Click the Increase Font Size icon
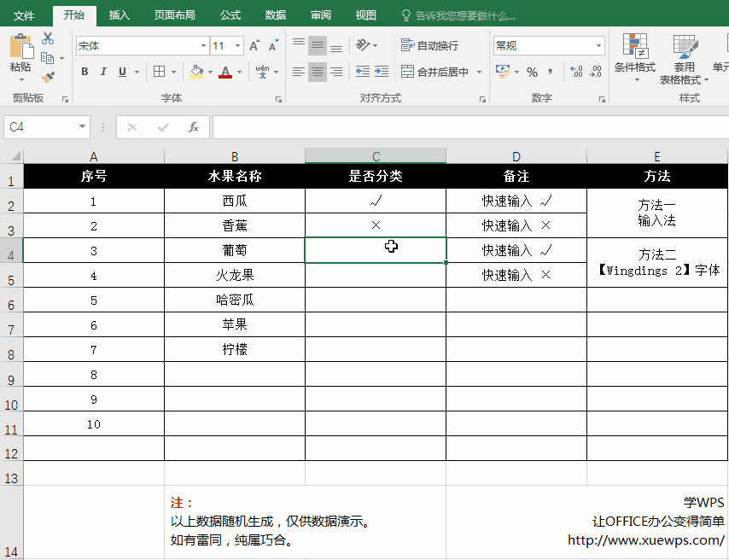 (255, 46)
